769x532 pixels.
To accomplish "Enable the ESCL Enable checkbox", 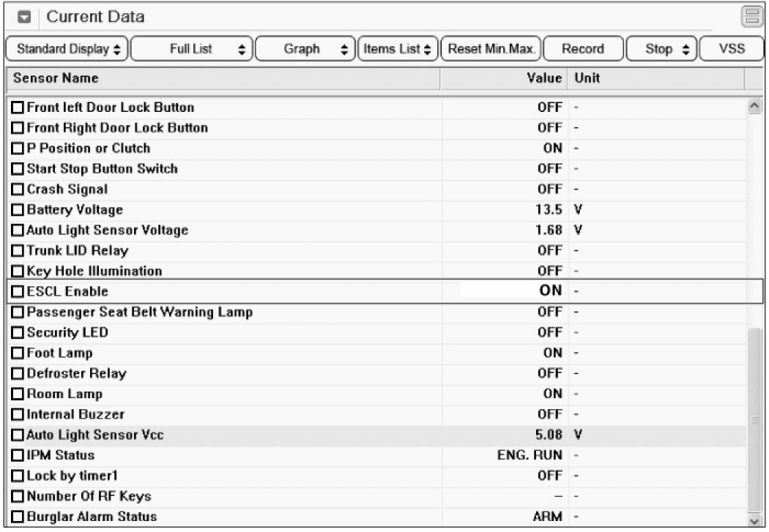I will tap(18, 292).
